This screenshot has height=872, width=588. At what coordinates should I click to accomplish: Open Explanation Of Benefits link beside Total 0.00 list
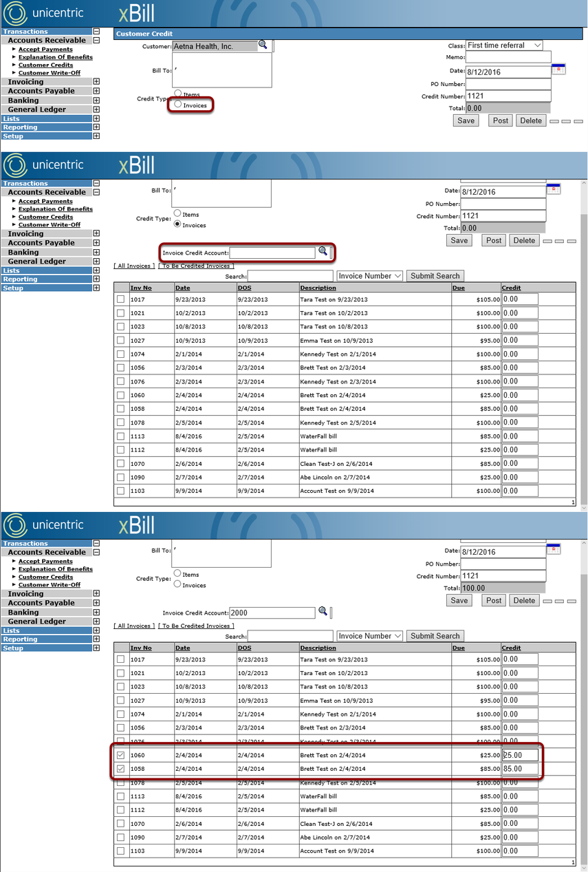56,209
